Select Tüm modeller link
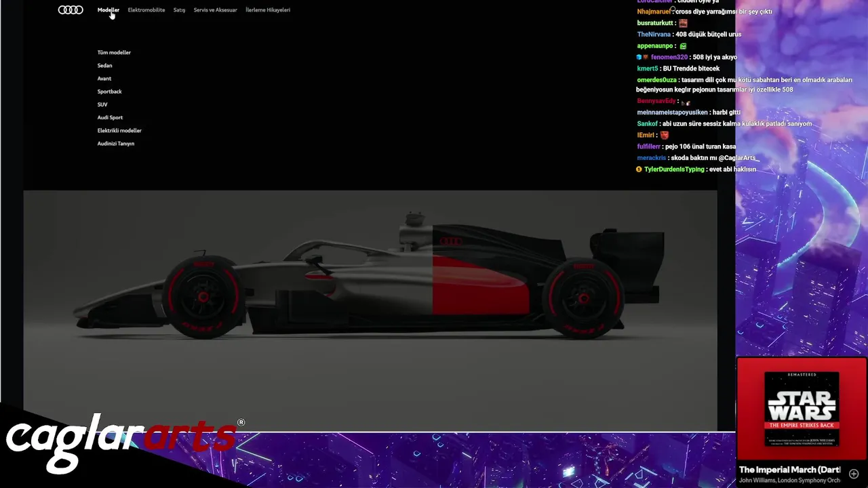The width and height of the screenshot is (868, 488). click(x=114, y=52)
